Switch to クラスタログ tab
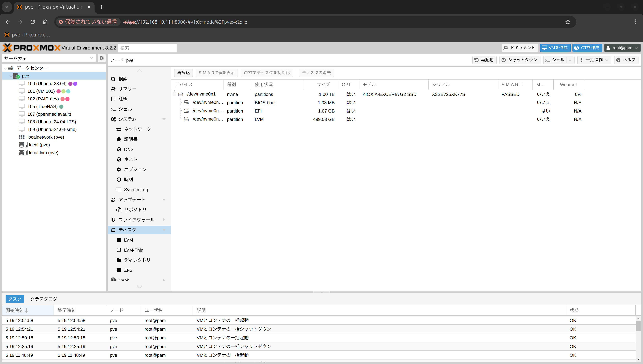The height and width of the screenshot is (364, 643). (43, 299)
